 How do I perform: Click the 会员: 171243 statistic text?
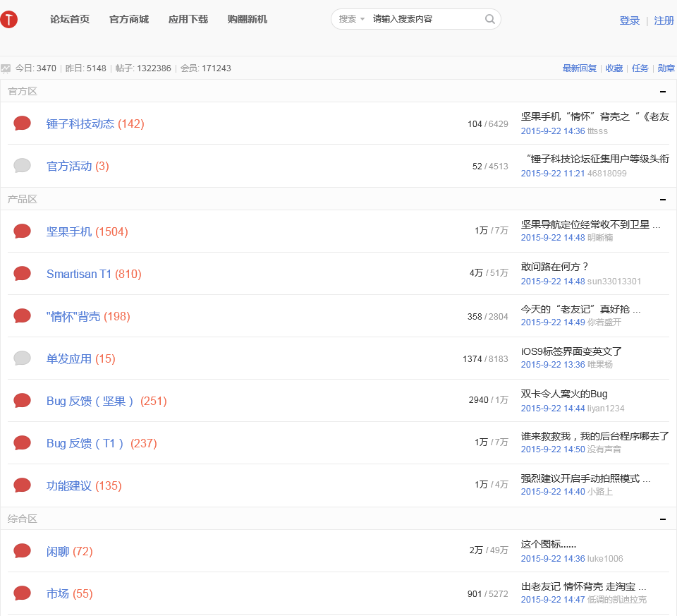205,68
